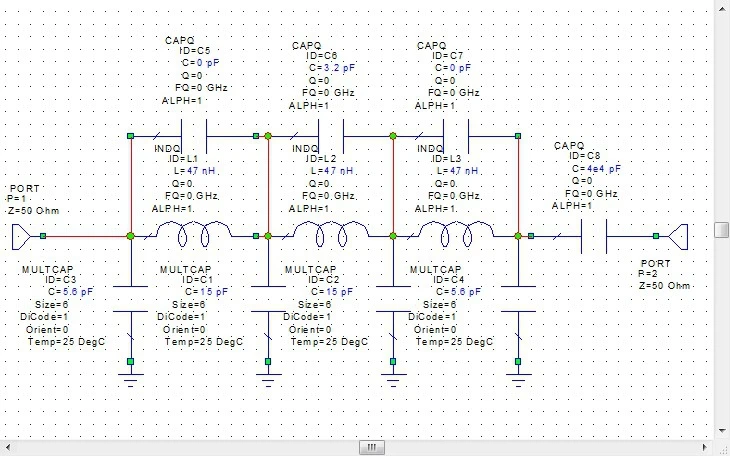
Task: Click the ID=C5 label
Action: click(195, 50)
